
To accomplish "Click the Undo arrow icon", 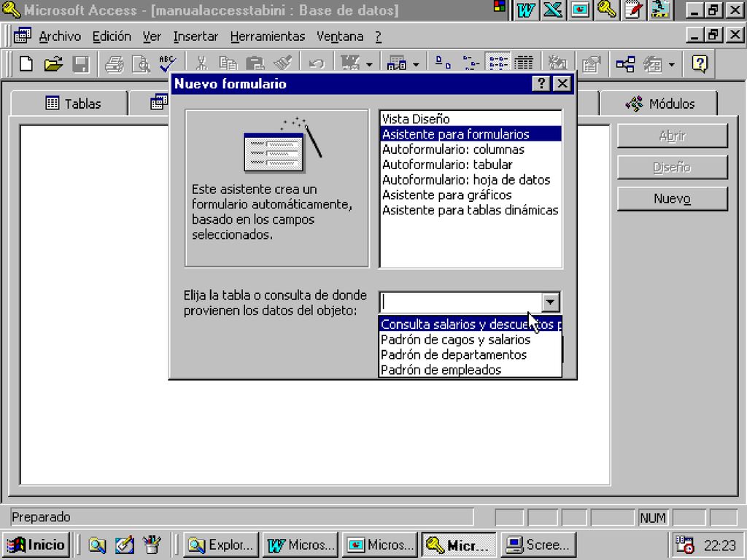I will [317, 63].
